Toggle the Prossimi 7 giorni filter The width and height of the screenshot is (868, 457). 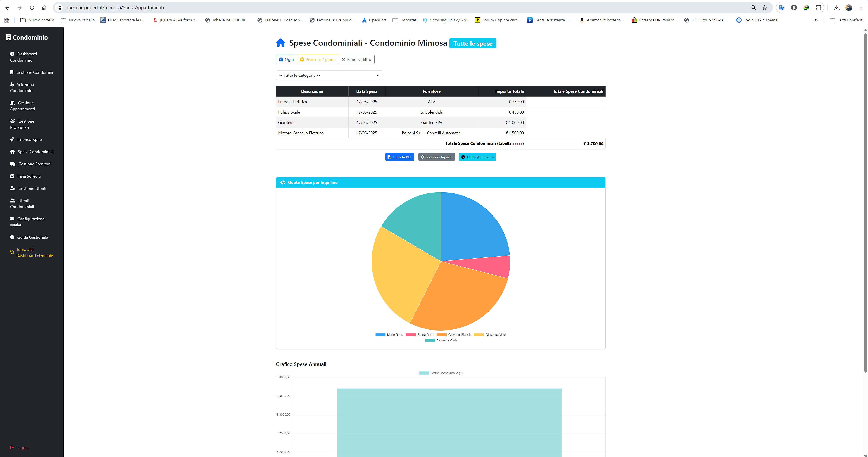318,59
